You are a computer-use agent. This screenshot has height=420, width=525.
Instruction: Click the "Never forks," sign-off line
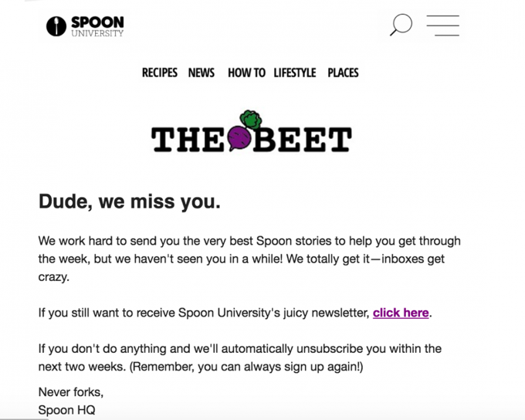click(71, 392)
